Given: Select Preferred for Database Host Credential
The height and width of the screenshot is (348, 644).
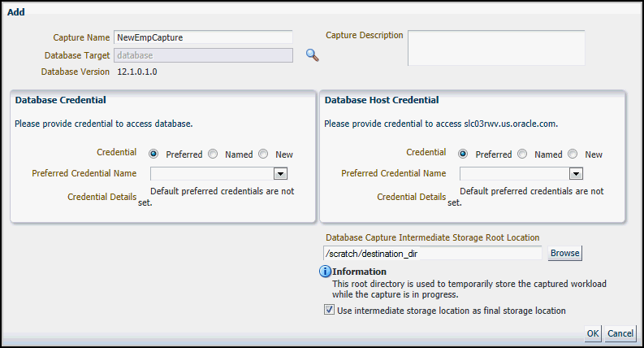Looking at the screenshot, I should click(463, 154).
